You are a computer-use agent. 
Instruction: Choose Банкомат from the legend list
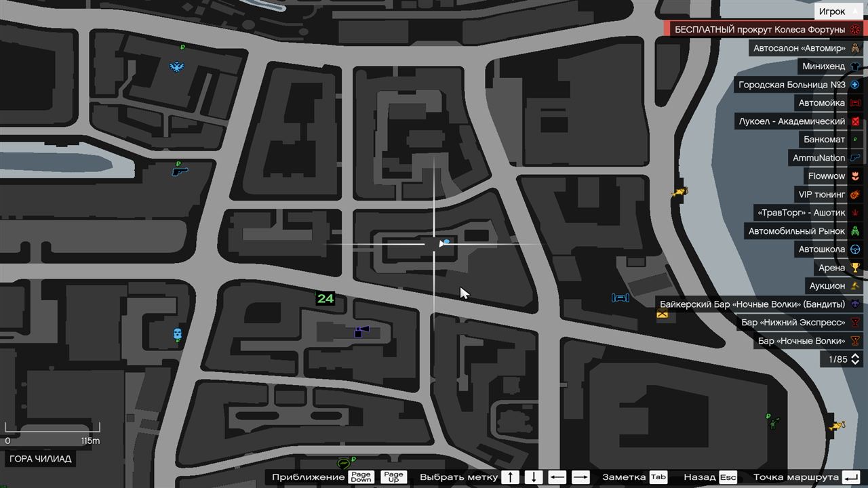[831, 140]
